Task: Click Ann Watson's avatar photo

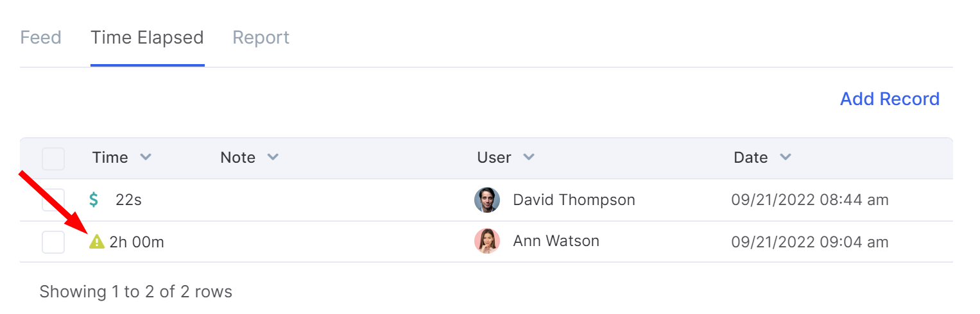Action: [x=487, y=242]
